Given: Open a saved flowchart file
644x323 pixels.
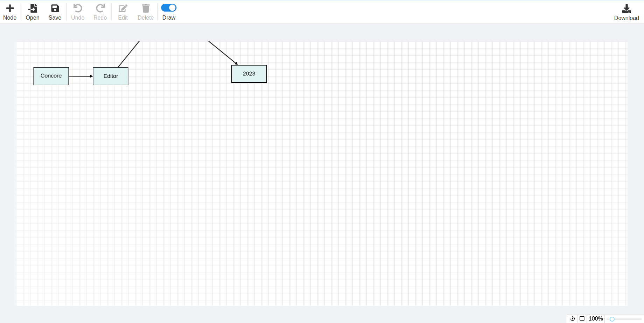Looking at the screenshot, I should [32, 8].
